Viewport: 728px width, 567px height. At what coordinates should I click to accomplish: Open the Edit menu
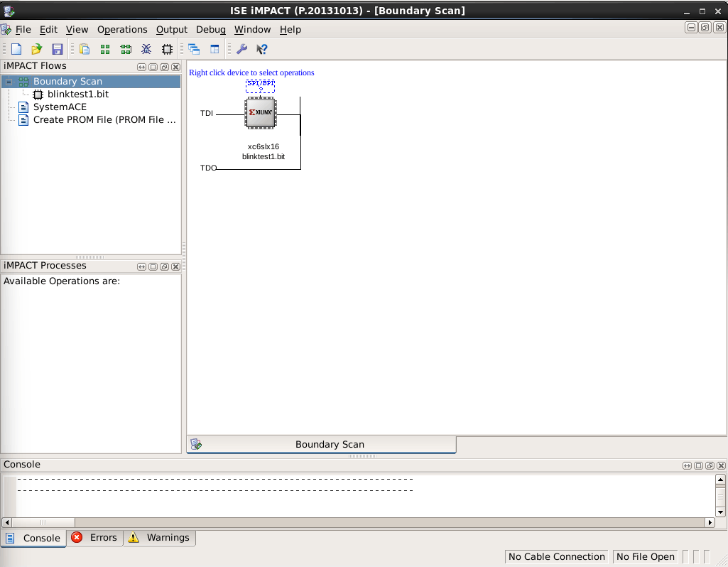[48, 29]
